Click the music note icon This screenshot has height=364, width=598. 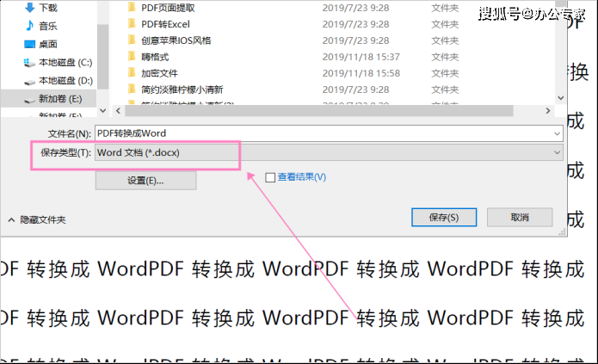30,26
